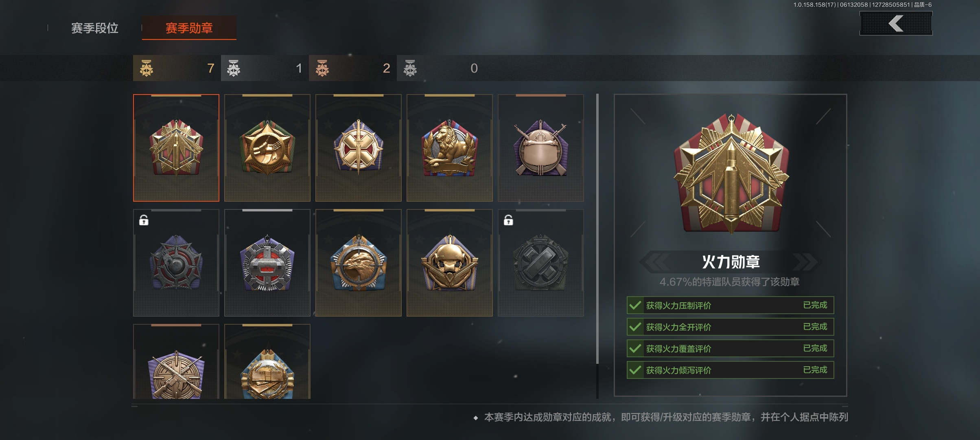
Task: Select the eagle head medal
Action: (x=358, y=263)
